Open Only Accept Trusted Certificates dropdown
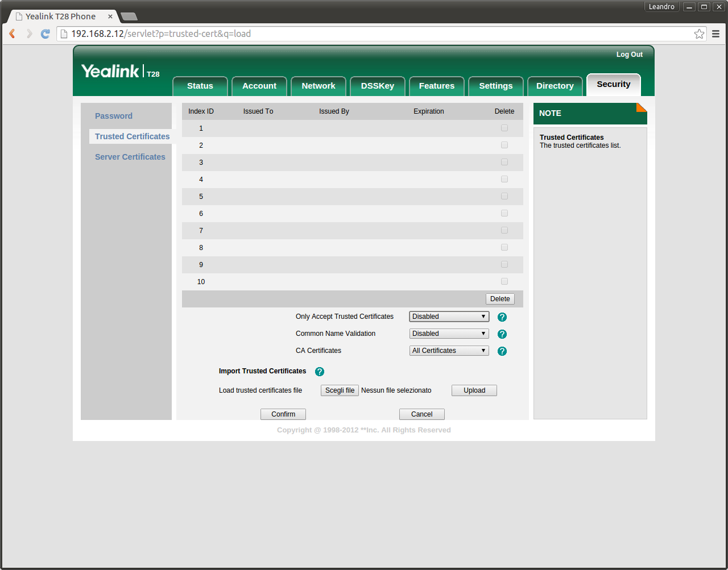The image size is (728, 570). click(x=449, y=317)
